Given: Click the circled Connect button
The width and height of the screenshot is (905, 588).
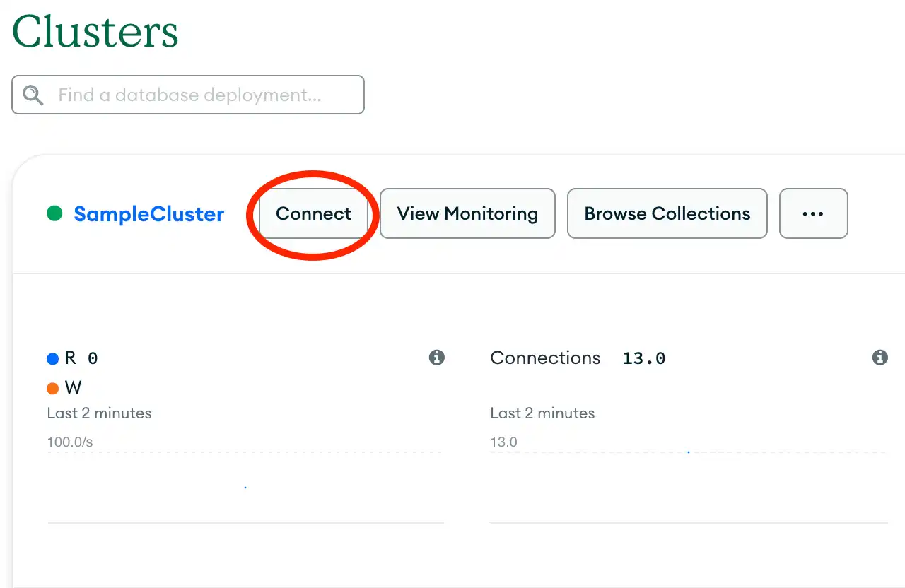Looking at the screenshot, I should 313,213.
